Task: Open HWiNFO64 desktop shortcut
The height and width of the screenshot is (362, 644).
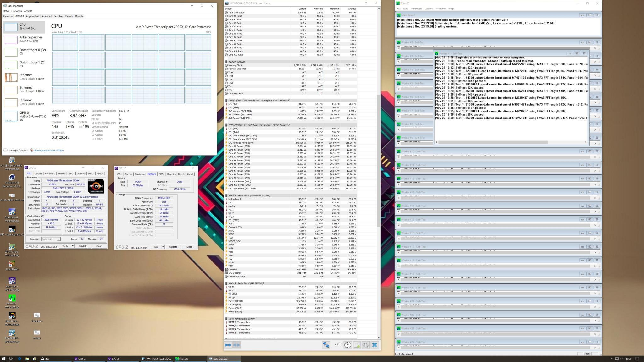Action: tap(12, 336)
